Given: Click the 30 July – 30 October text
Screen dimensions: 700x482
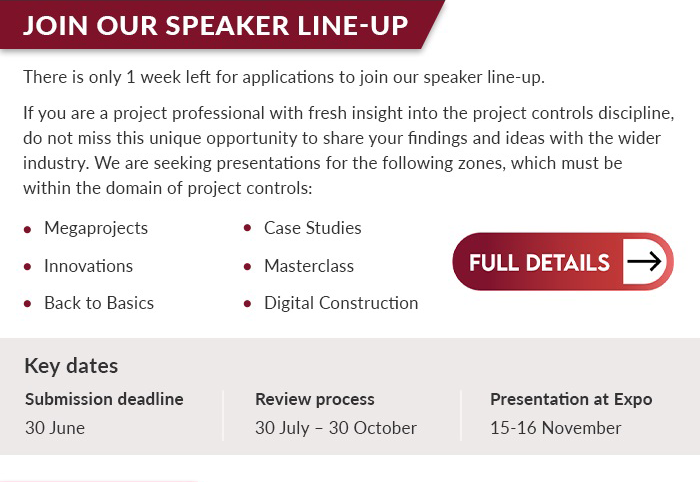Looking at the screenshot, I should (336, 428).
